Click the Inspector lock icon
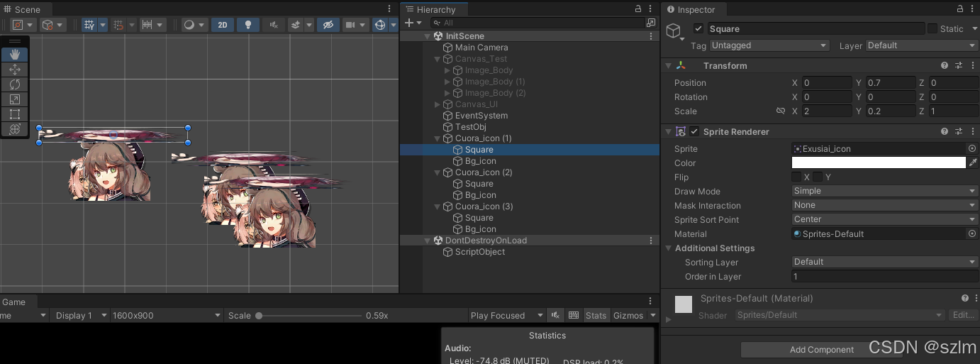The image size is (980, 364). (x=960, y=9)
